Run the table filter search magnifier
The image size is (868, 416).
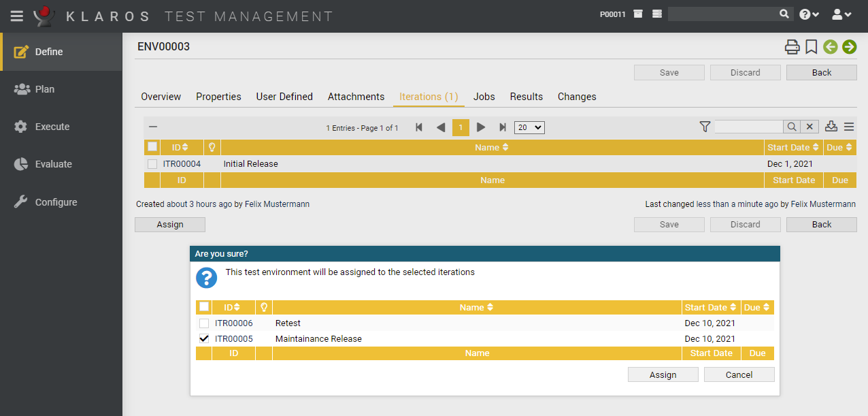point(792,127)
